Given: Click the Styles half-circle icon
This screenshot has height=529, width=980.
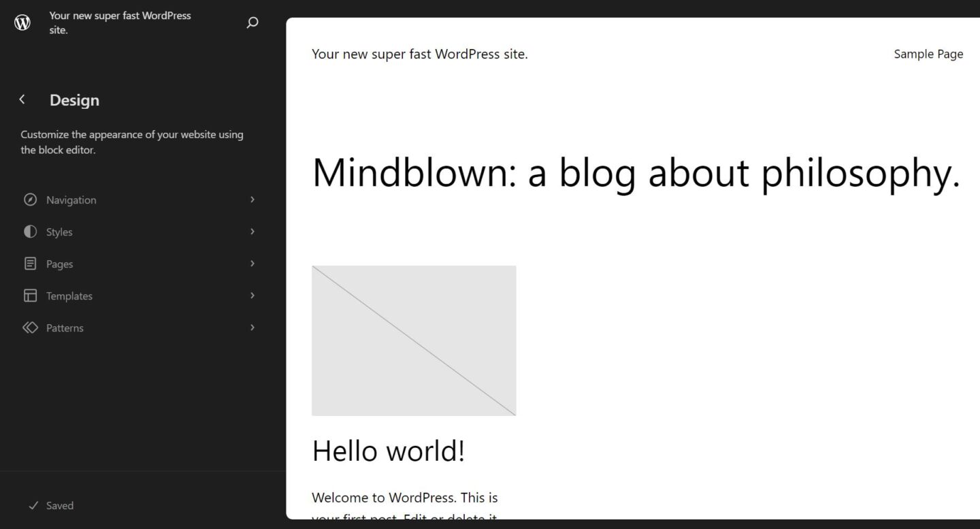Looking at the screenshot, I should (x=30, y=231).
